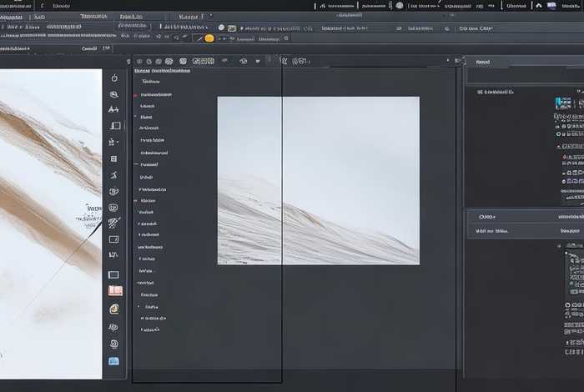Toggle the white circle beside the yellow dot
The image size is (584, 392).
point(221,28)
